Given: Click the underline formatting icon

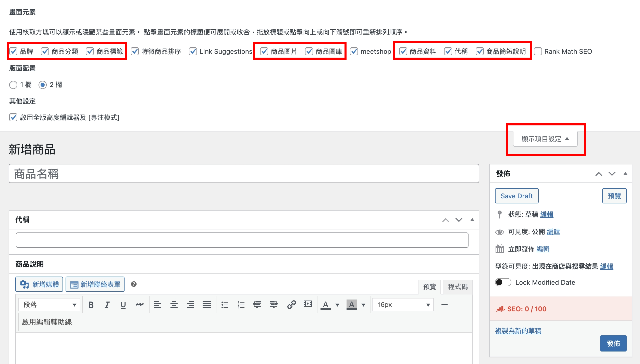Looking at the screenshot, I should click(123, 305).
